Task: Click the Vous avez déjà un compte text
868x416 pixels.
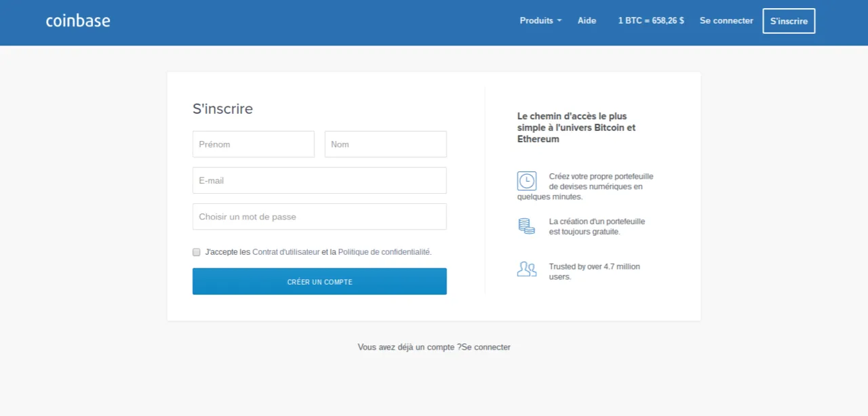Action: (x=410, y=347)
